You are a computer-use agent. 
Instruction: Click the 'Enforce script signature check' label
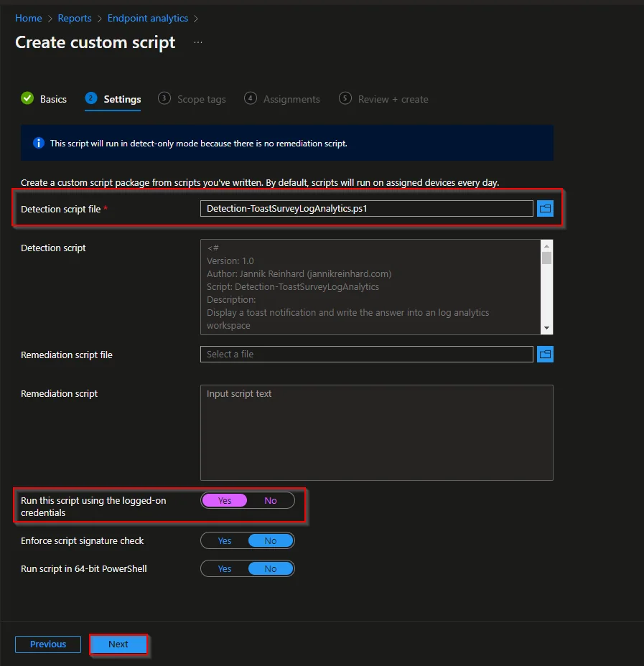coord(83,540)
